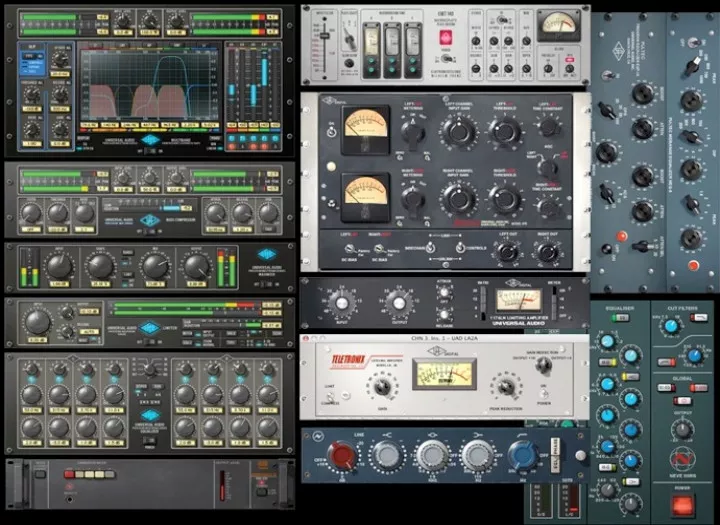Screen dimensions: 720x525
Task: Toggle the Fairchild Sidechain link switch
Action: pos(430,248)
